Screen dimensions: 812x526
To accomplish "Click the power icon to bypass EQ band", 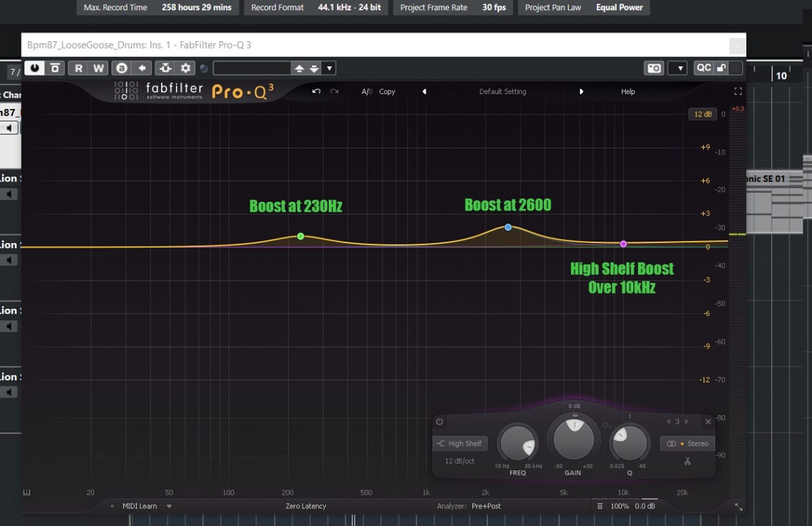I will [439, 421].
